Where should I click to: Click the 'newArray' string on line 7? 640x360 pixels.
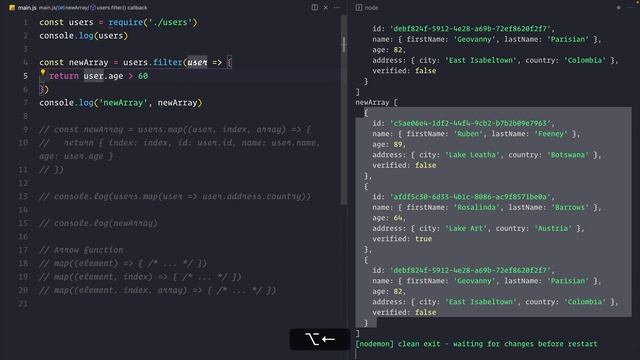[123, 102]
